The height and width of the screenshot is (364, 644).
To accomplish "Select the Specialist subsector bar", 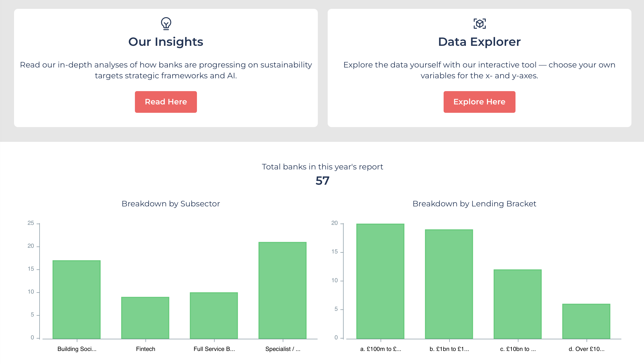I will coord(282,290).
